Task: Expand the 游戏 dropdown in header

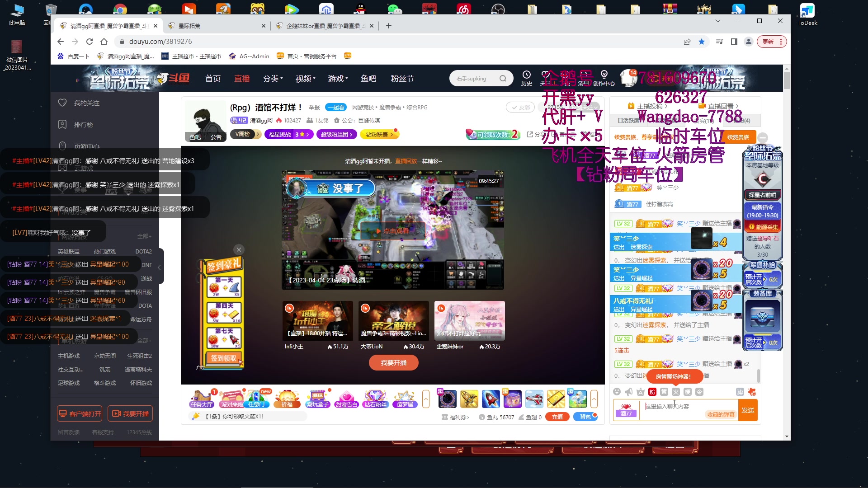Action: (338, 79)
